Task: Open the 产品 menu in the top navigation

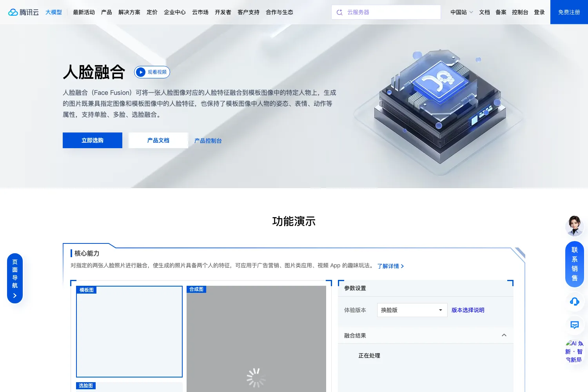Action: coord(107,12)
